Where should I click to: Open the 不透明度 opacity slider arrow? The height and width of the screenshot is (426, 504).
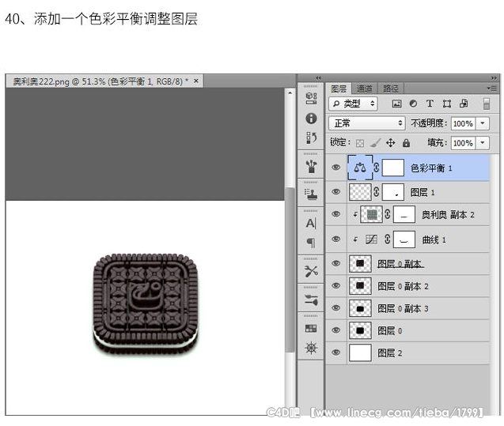483,123
